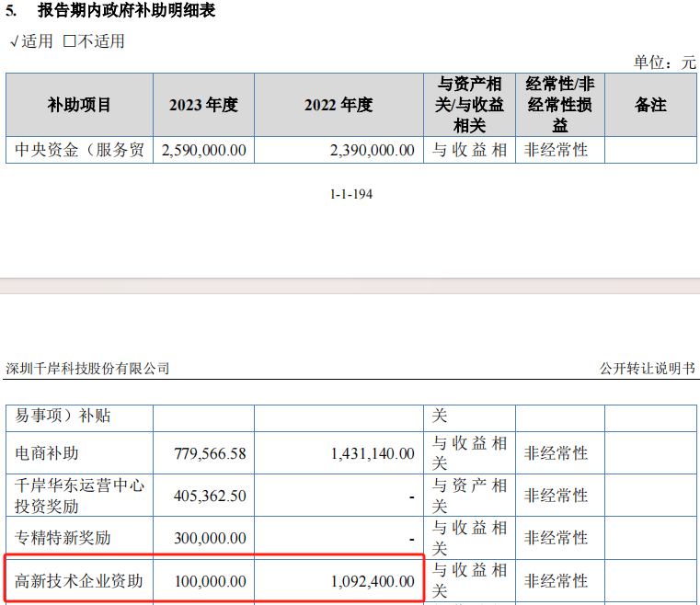
Task: Click the 经常性/非经常性损益 column header
Action: pyautogui.click(x=560, y=106)
